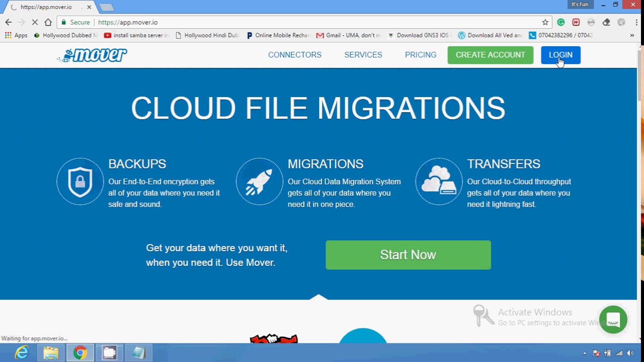Close the app.mover.io tab
The image size is (644, 362).
(x=89, y=7)
